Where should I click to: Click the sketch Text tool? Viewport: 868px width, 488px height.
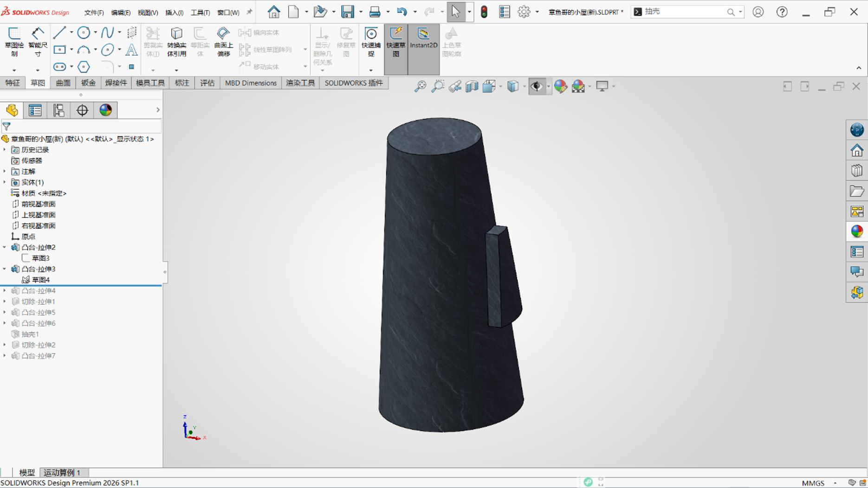[131, 50]
